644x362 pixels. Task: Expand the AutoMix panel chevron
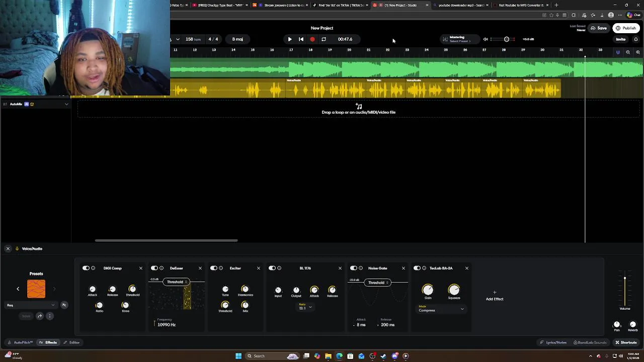(x=66, y=104)
